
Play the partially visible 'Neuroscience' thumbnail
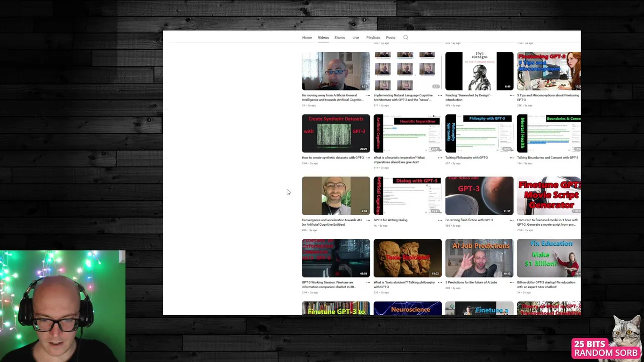click(x=408, y=308)
